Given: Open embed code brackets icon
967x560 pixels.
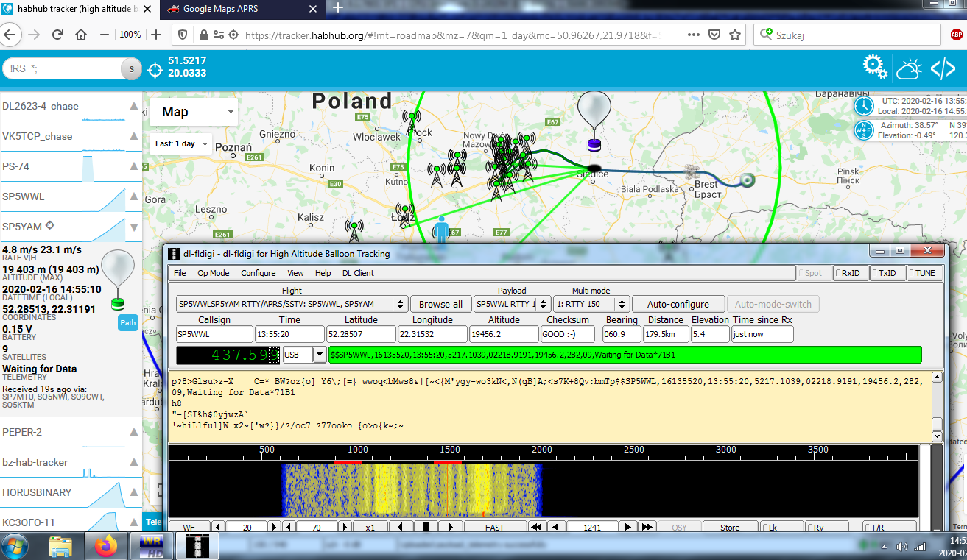Looking at the screenshot, I should coord(943,68).
